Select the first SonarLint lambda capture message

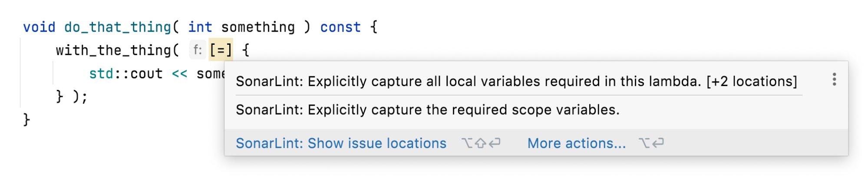click(x=468, y=81)
